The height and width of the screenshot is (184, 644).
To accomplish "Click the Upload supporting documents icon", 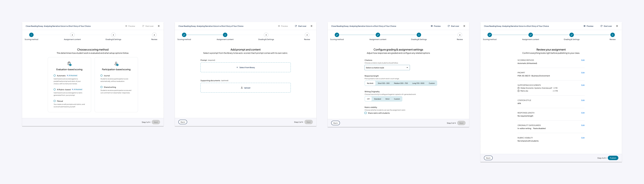I will (242, 88).
